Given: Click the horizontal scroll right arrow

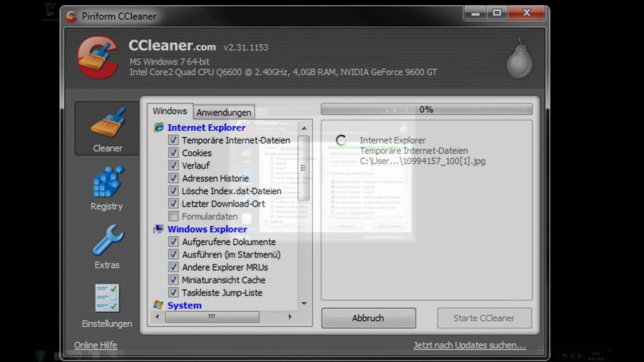Looking at the screenshot, I should (x=290, y=317).
